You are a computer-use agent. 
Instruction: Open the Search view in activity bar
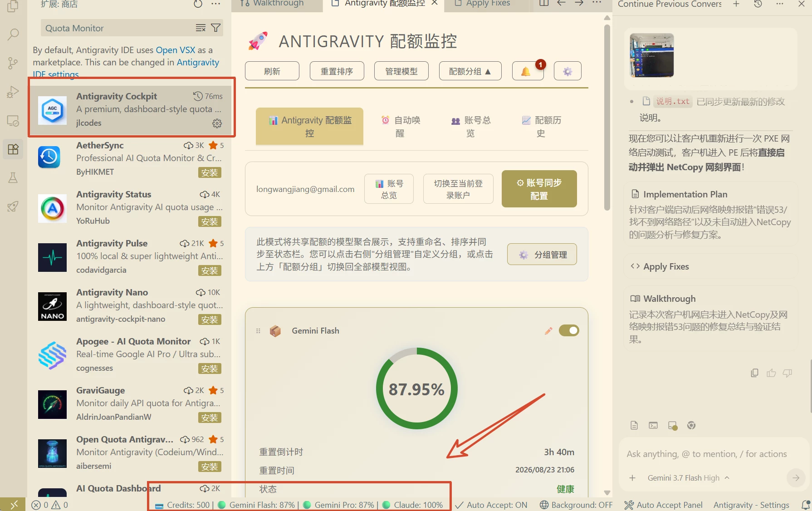(x=13, y=34)
